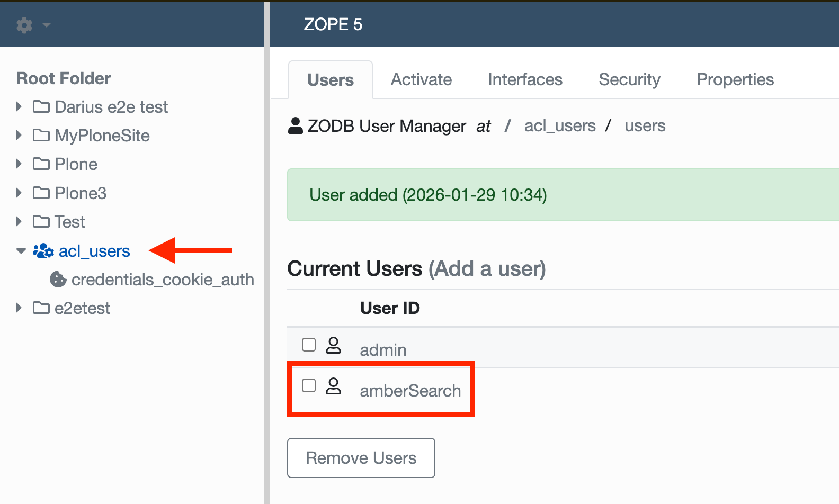Viewport: 839px width, 504px height.
Task: Open the dropdown caret beside the gear
Action: coord(47,25)
